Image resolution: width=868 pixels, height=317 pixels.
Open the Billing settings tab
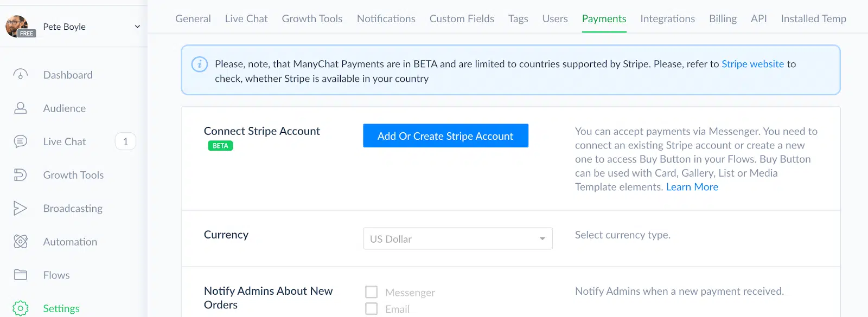723,19
